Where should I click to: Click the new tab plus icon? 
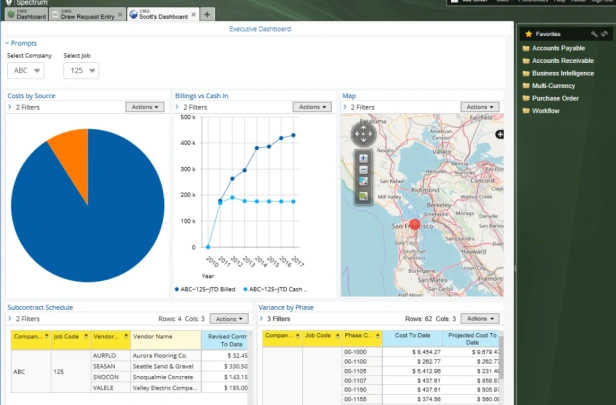[x=207, y=15]
